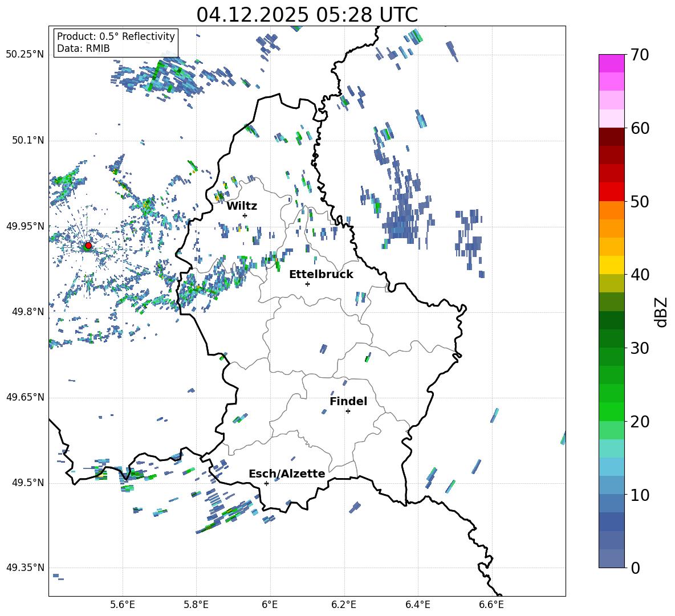Image resolution: width=675 pixels, height=616 pixels.
Task: Click the Findel station cross marker
Action: [348, 411]
